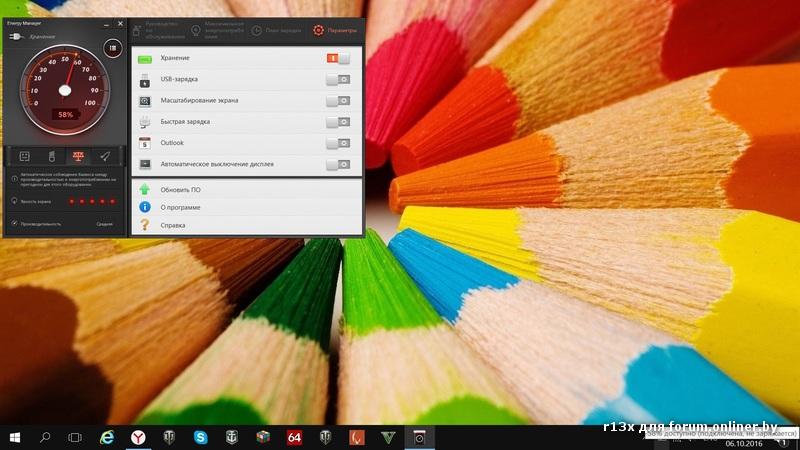Select the thermometer-shaped power mode icon

(52, 157)
